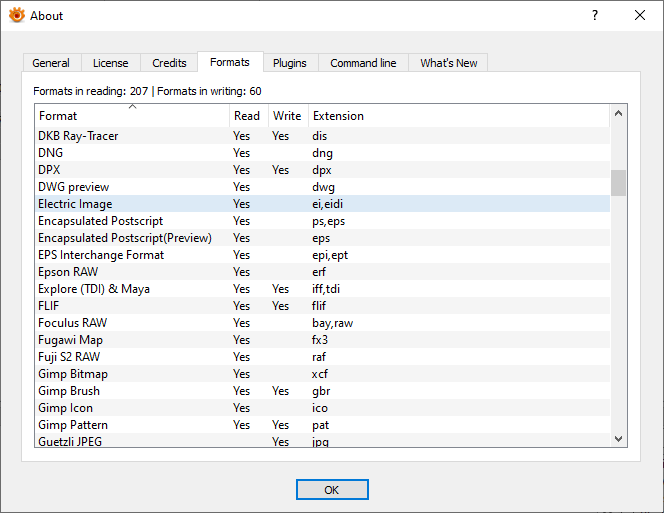
Task: Select the Formats tab
Action: tap(230, 62)
